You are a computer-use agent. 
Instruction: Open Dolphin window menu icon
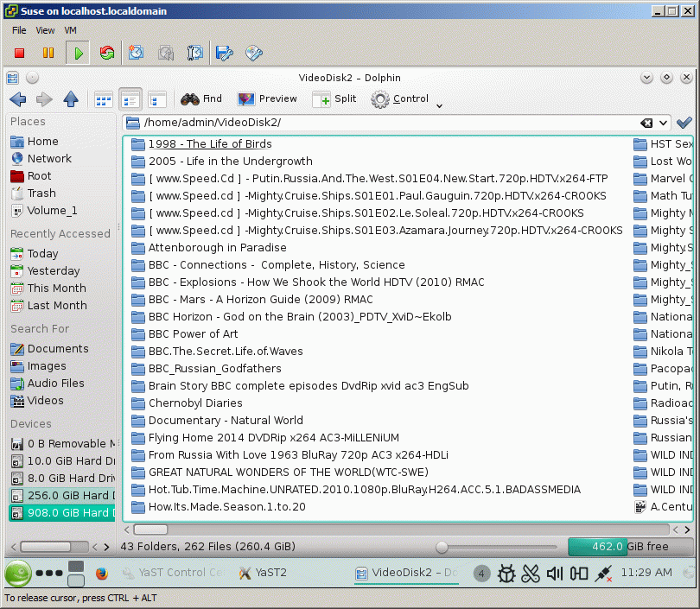tap(12, 78)
